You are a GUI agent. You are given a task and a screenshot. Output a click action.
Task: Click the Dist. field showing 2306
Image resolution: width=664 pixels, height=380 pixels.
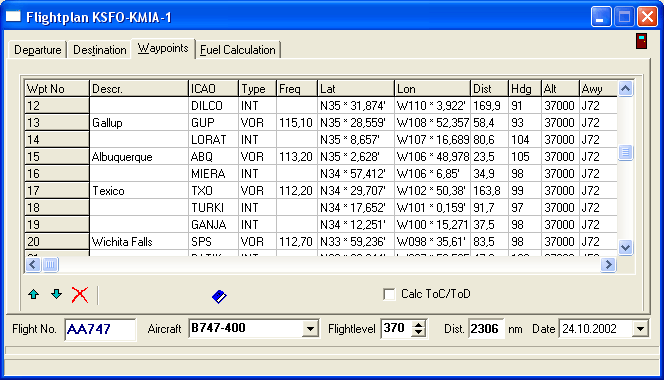click(x=486, y=329)
